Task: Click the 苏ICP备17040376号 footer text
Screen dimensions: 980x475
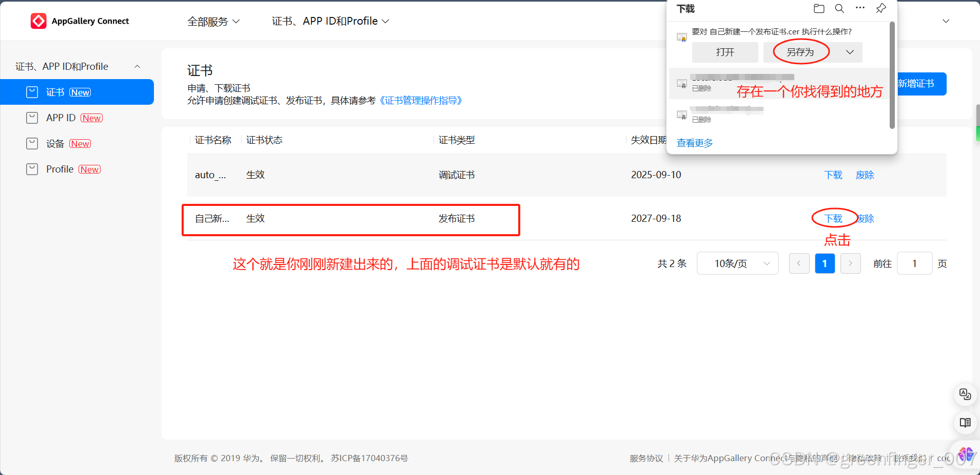Action: 369,458
